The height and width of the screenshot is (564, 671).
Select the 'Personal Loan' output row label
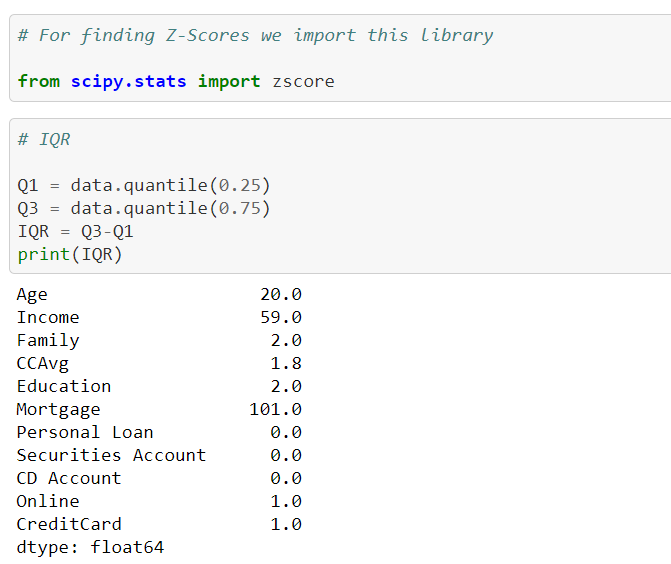(x=85, y=433)
